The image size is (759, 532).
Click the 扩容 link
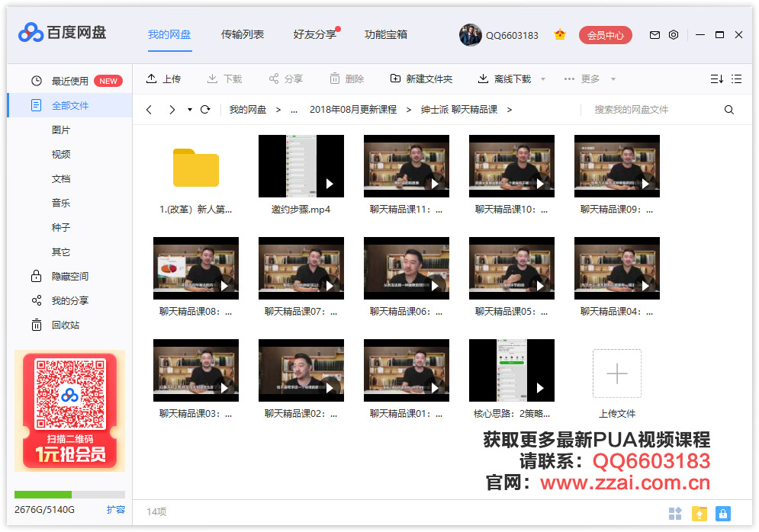[x=116, y=510]
